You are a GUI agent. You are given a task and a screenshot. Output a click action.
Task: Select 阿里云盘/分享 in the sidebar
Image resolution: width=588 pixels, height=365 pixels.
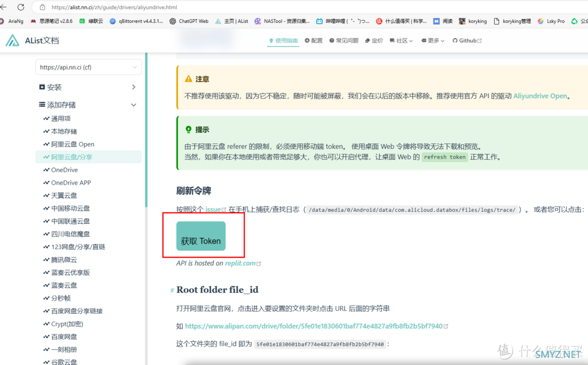pyautogui.click(x=89, y=157)
